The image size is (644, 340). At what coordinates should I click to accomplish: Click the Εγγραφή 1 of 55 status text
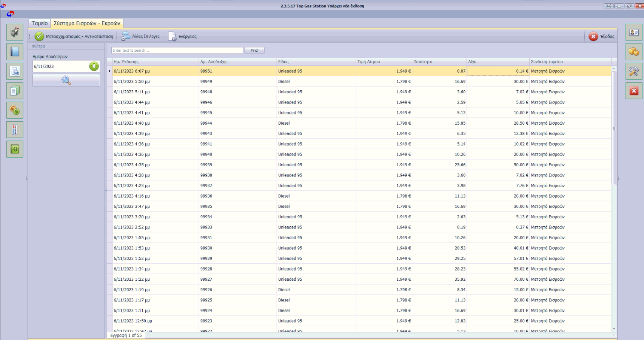[x=126, y=335]
